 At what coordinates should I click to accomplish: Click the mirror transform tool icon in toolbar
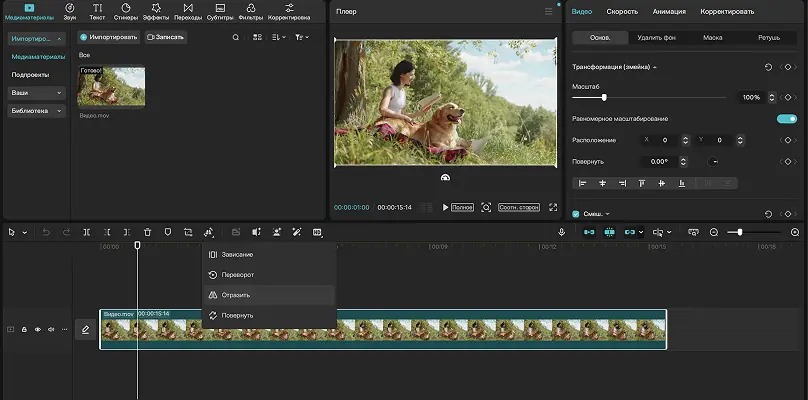209,232
